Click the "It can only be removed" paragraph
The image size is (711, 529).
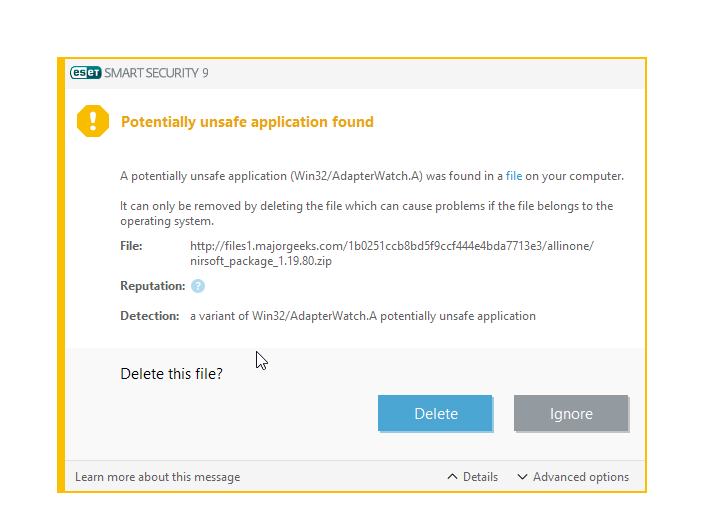pyautogui.click(x=366, y=213)
